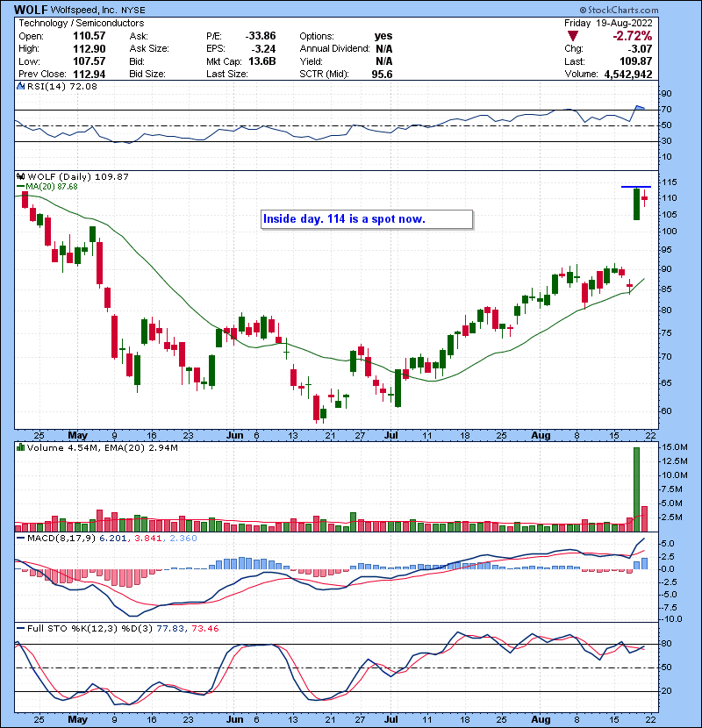Click the RSI(14) 72.08 label

(61, 86)
